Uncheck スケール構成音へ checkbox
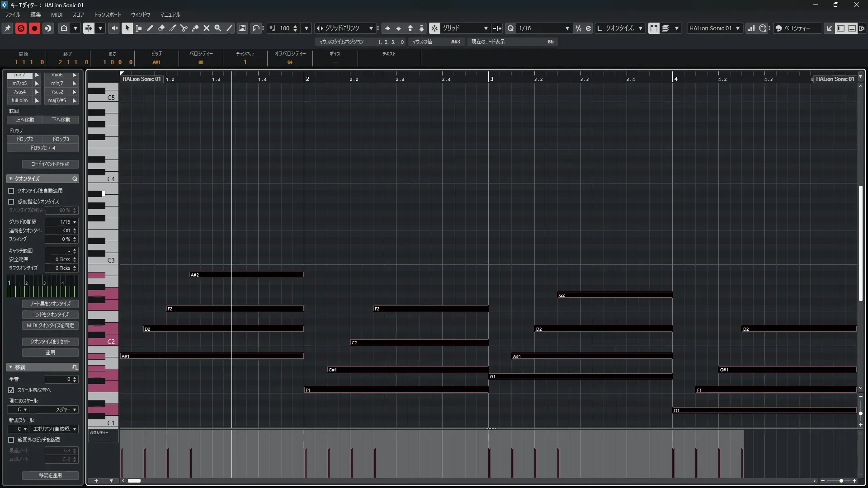 [11, 390]
